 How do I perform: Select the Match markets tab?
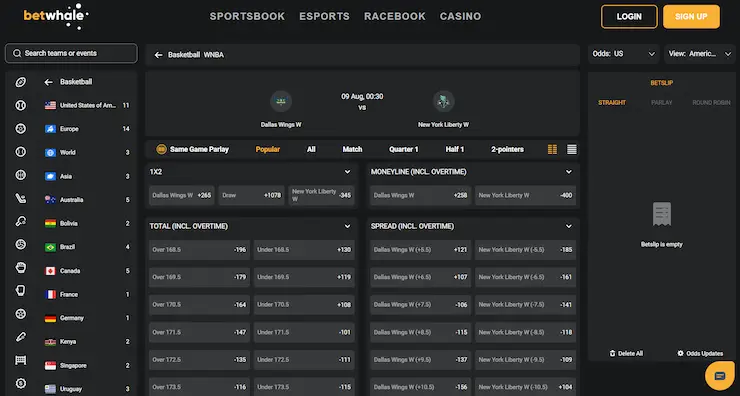[352, 149]
